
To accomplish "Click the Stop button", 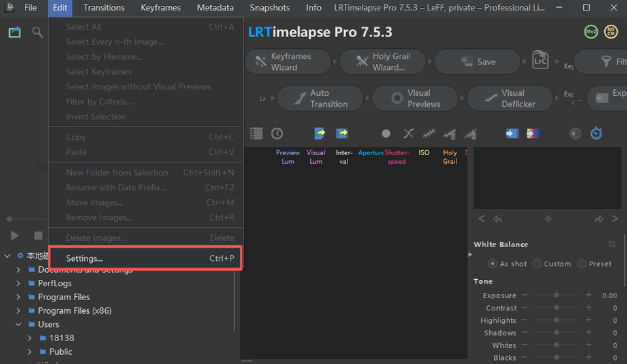I will pos(38,235).
